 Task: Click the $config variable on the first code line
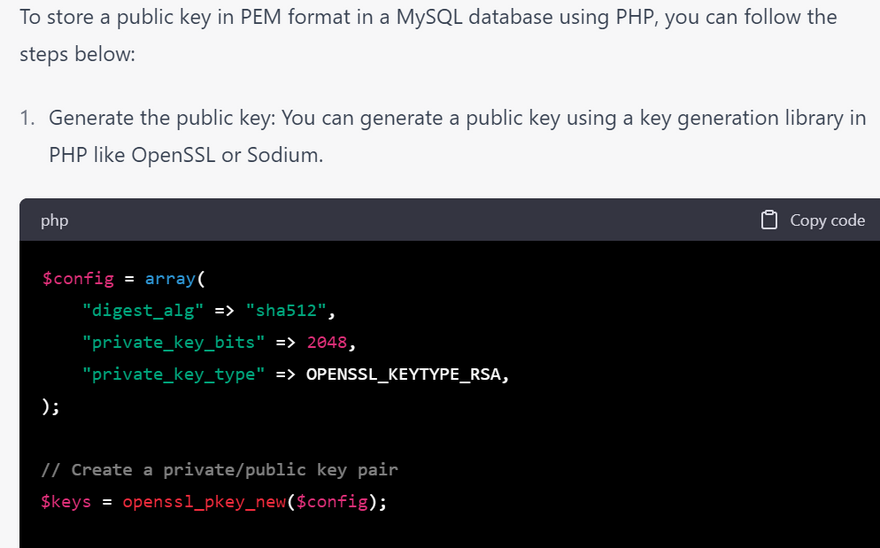(x=77, y=278)
